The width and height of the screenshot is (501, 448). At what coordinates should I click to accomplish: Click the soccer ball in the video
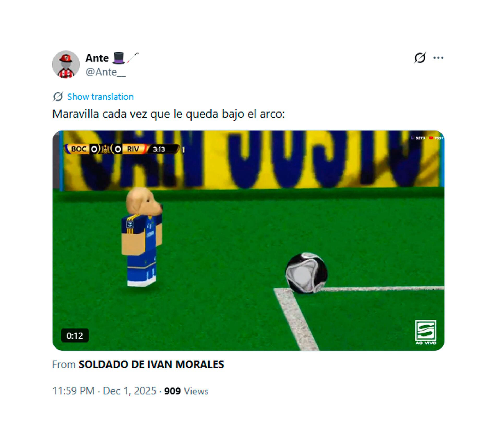pos(307,273)
